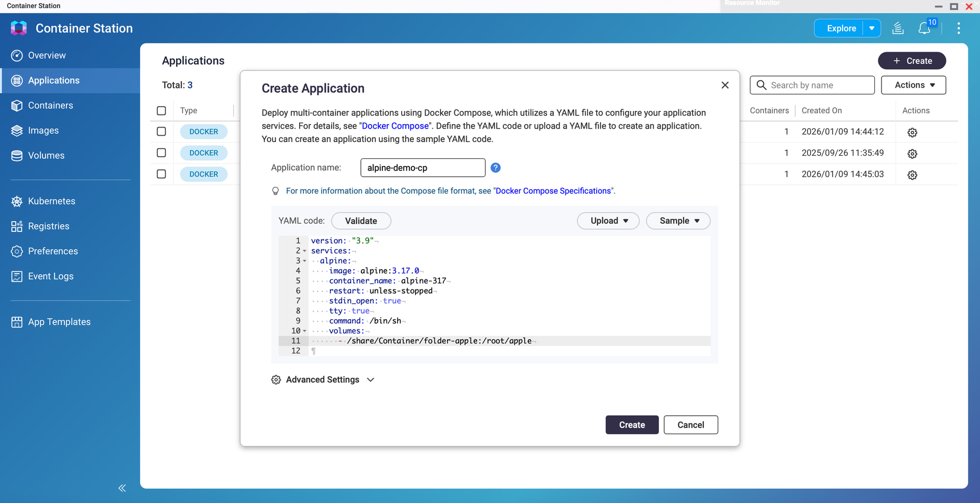This screenshot has height=503, width=980.
Task: Click the notifications bell icon
Action: click(x=924, y=29)
